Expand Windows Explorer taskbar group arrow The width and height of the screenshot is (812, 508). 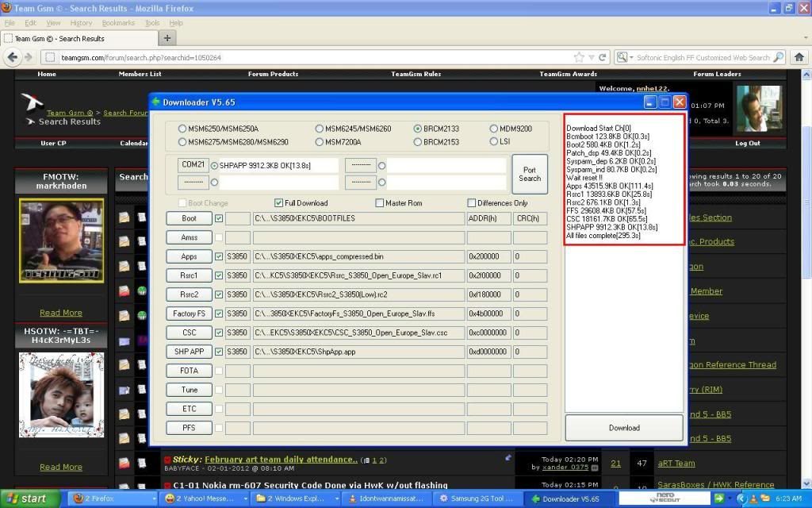337,498
